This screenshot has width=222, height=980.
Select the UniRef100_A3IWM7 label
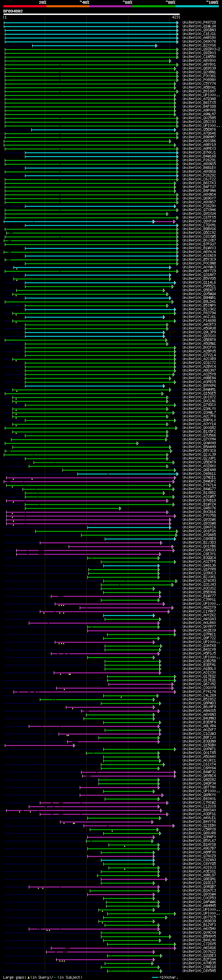click(x=199, y=496)
